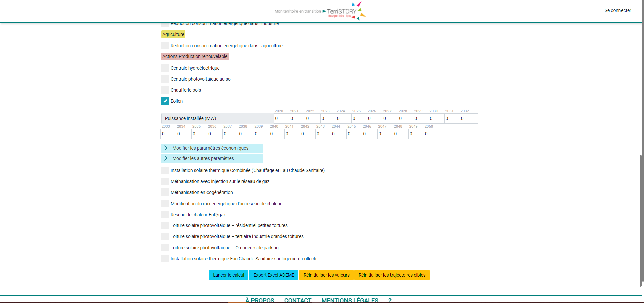Image resolution: width=644 pixels, height=303 pixels.
Task: Expand 'Modifier les paramètres économiques' chevron
Action: [166, 148]
